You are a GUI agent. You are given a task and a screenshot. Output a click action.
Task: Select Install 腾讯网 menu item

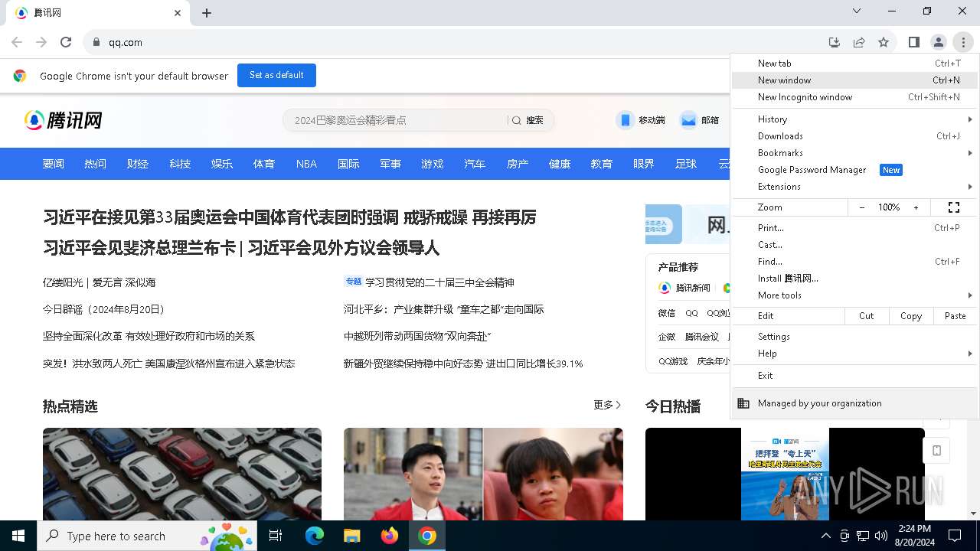pyautogui.click(x=854, y=279)
